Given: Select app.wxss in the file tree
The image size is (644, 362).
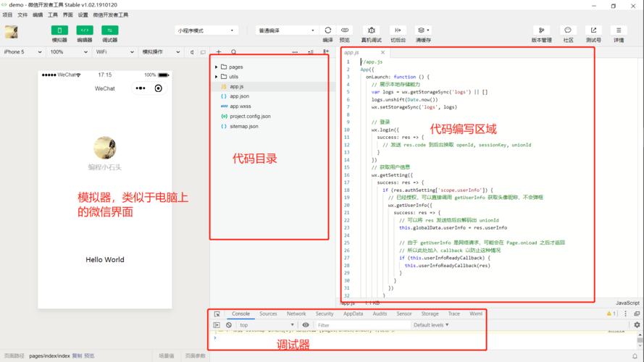Looking at the screenshot, I should [241, 106].
